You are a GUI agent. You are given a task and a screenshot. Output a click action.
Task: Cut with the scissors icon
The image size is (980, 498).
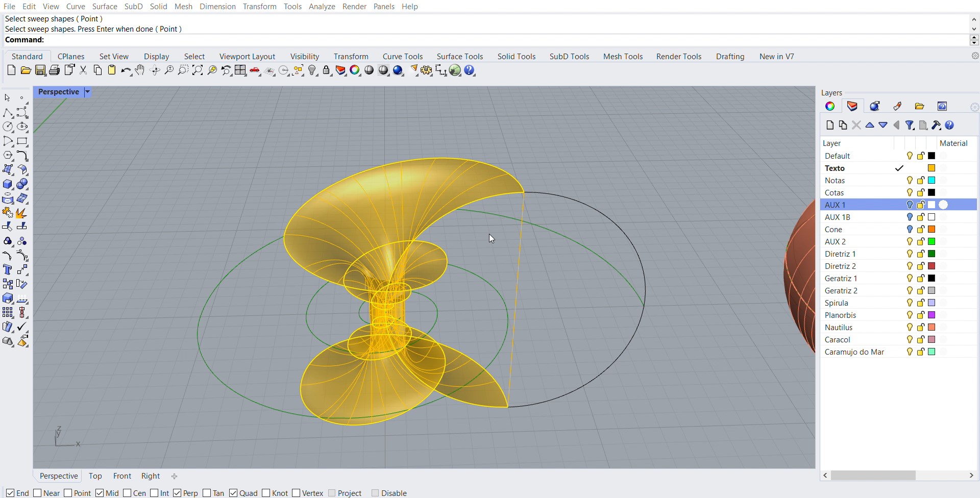click(83, 70)
